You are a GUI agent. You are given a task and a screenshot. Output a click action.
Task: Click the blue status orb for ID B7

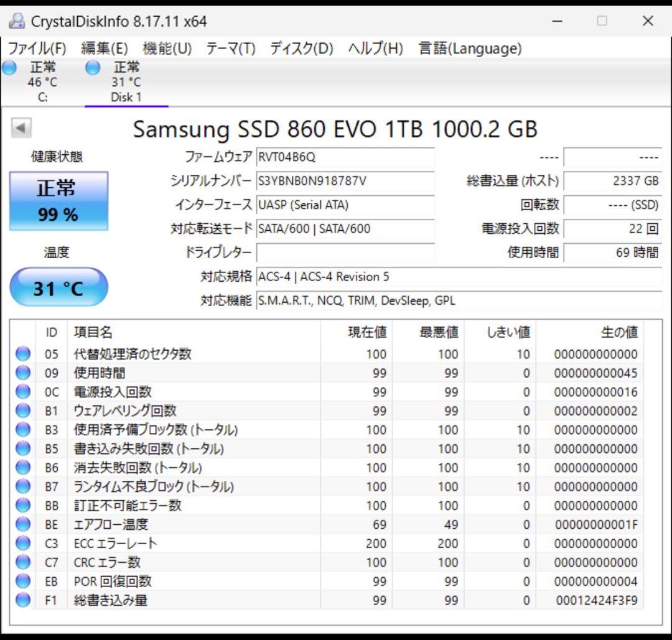tap(23, 486)
